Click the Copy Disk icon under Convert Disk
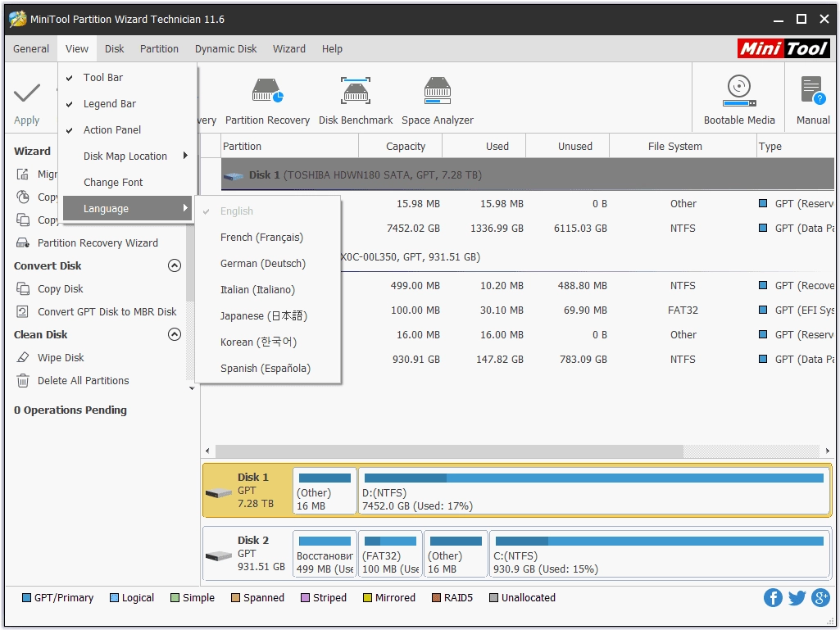 coord(22,288)
